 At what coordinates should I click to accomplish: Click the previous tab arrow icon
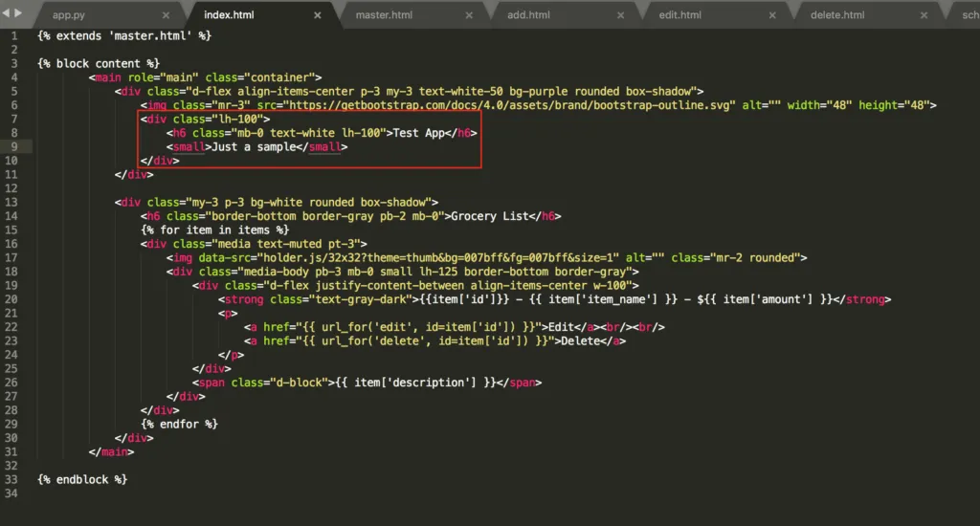tap(6, 12)
